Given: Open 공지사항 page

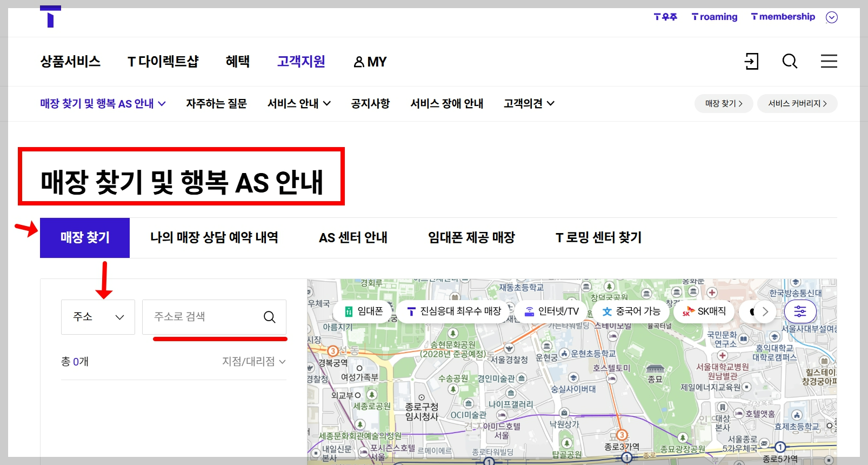Looking at the screenshot, I should [370, 103].
